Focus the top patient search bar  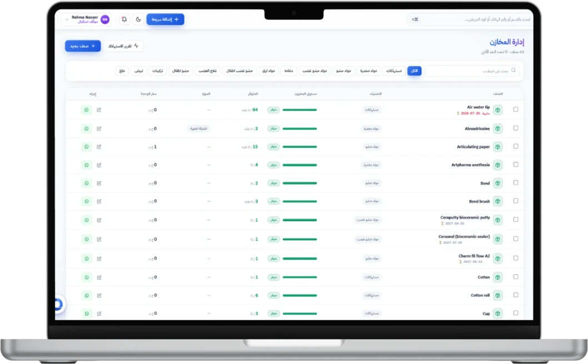[470, 19]
